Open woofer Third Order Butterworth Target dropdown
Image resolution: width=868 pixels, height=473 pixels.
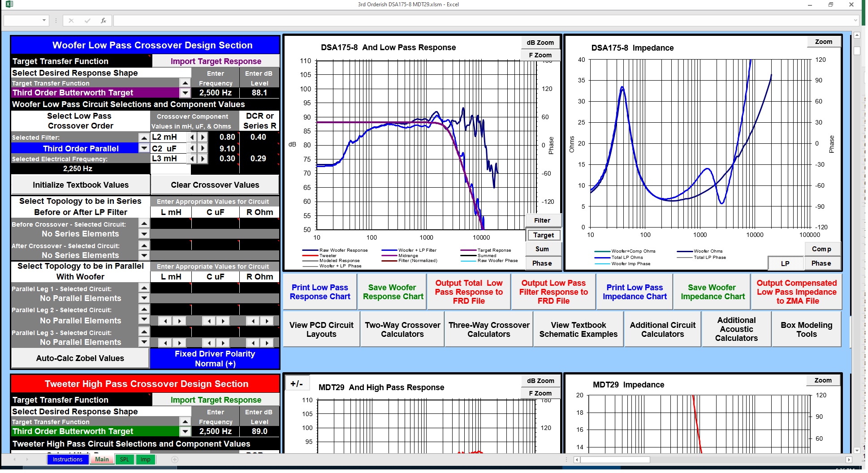(x=185, y=93)
